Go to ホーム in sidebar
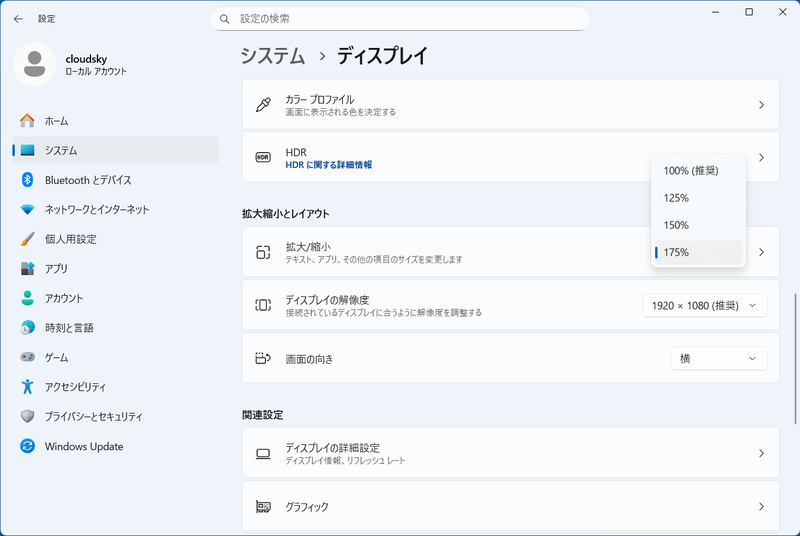The image size is (800, 536). 115,121
